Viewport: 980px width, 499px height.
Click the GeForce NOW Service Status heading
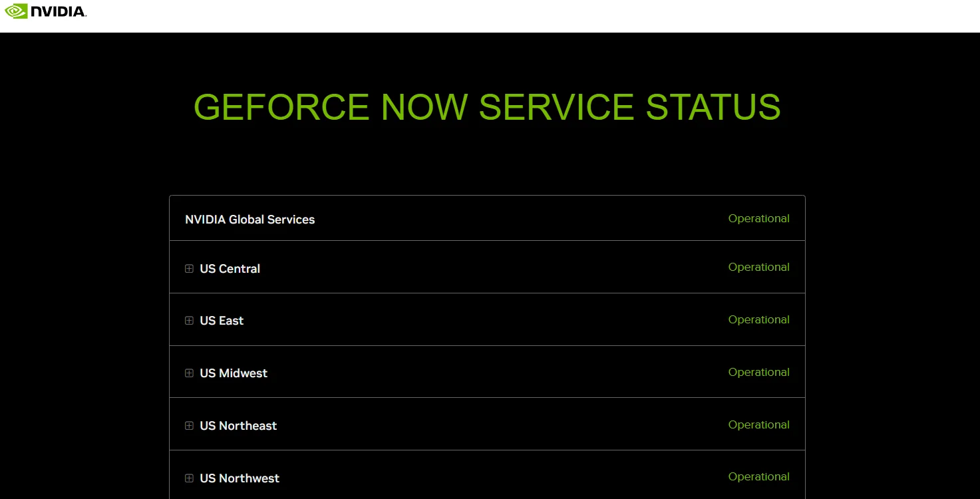point(487,107)
